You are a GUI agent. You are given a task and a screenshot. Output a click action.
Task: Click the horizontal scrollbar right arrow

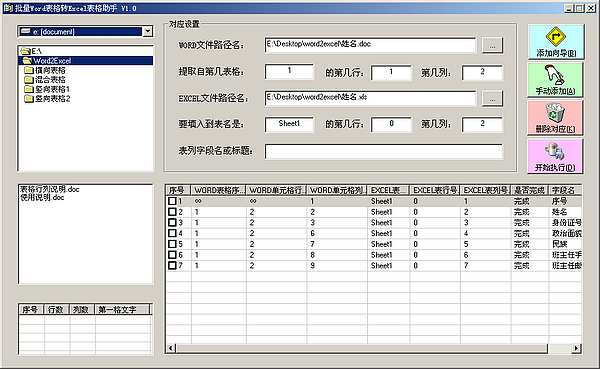(x=576, y=348)
